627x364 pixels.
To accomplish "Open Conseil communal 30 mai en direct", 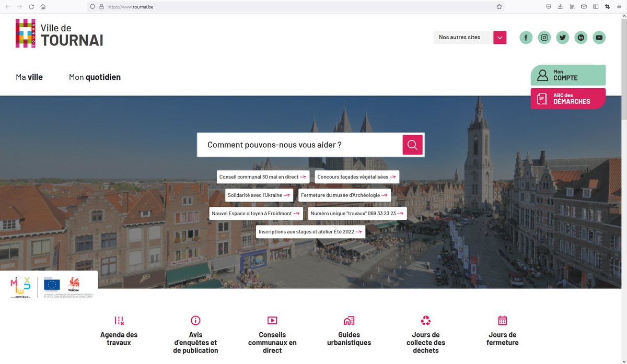I will (263, 177).
